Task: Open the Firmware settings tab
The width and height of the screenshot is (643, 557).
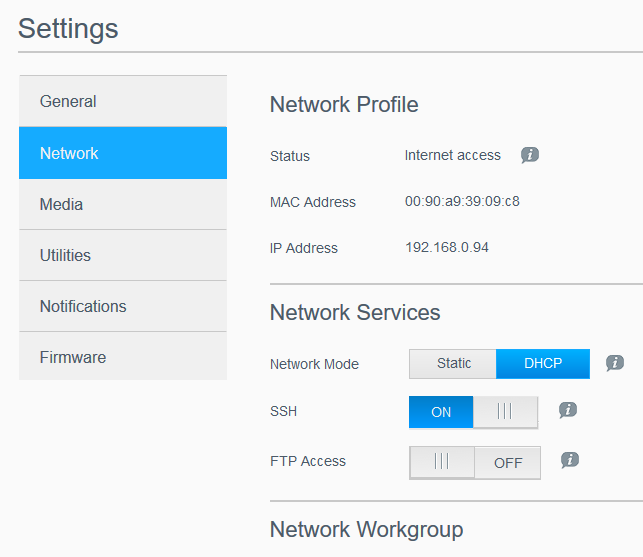Action: click(x=123, y=357)
